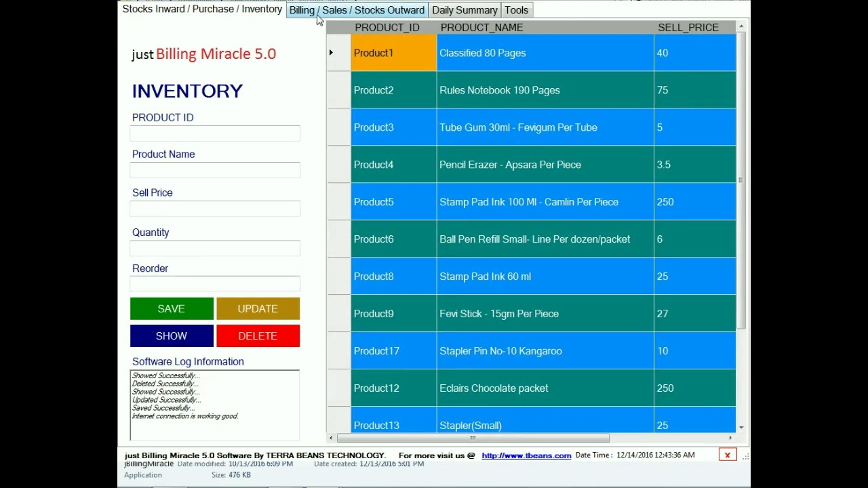This screenshot has width=868, height=488.
Task: Focus the Quantity input field
Action: [215, 248]
